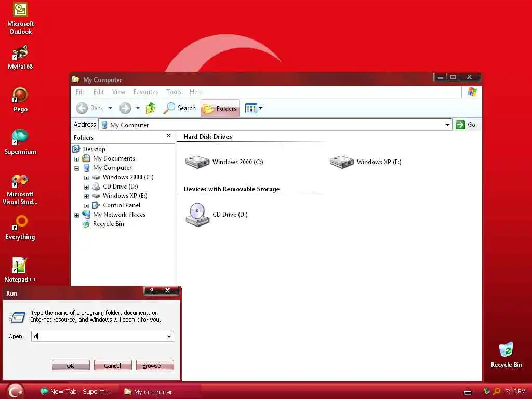Click the Start button on taskbar
532x399 pixels.
[15, 391]
